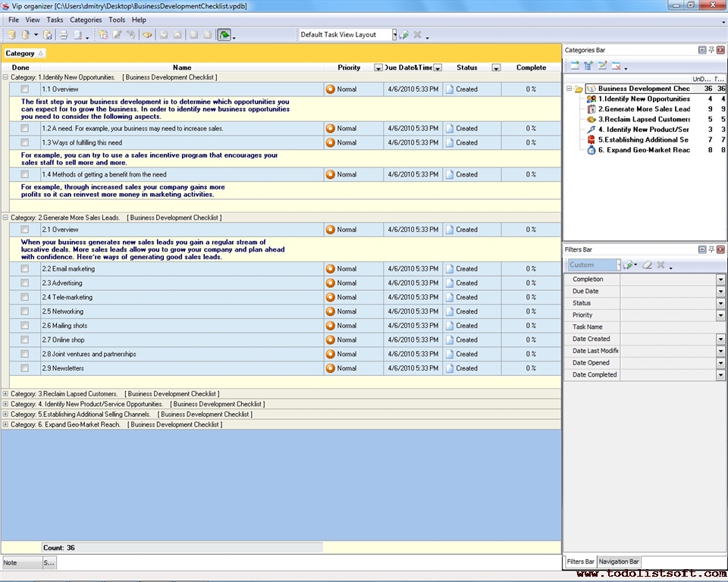This screenshot has height=582, width=728.
Task: Click the eraser icon in Filters Bar
Action: [x=647, y=265]
